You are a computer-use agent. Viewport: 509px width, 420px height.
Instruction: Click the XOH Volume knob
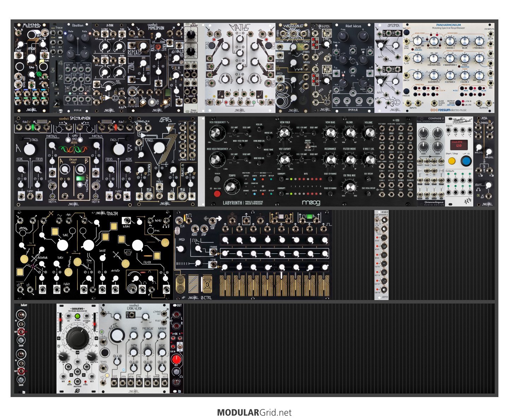point(488,185)
